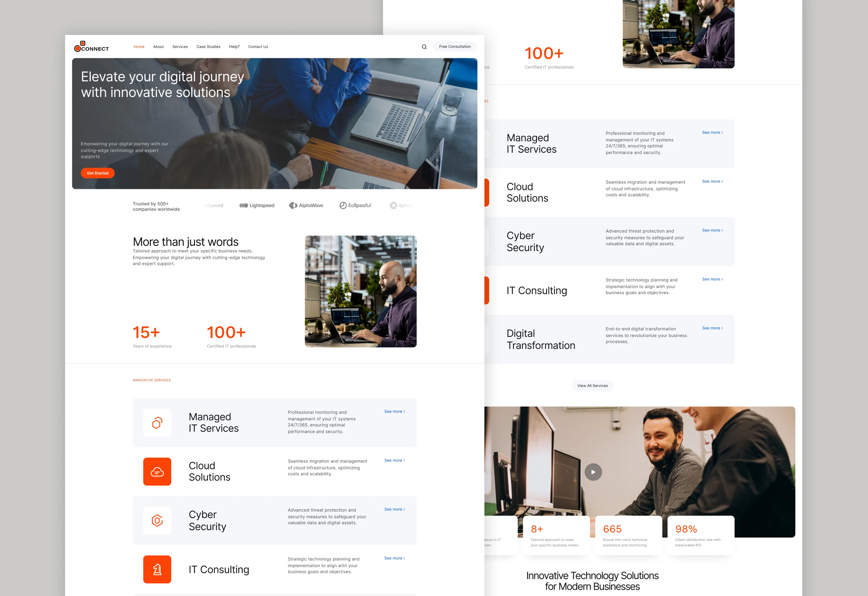The width and height of the screenshot is (868, 596).
Task: See more for Managed IT Services, right page
Action: click(x=712, y=133)
